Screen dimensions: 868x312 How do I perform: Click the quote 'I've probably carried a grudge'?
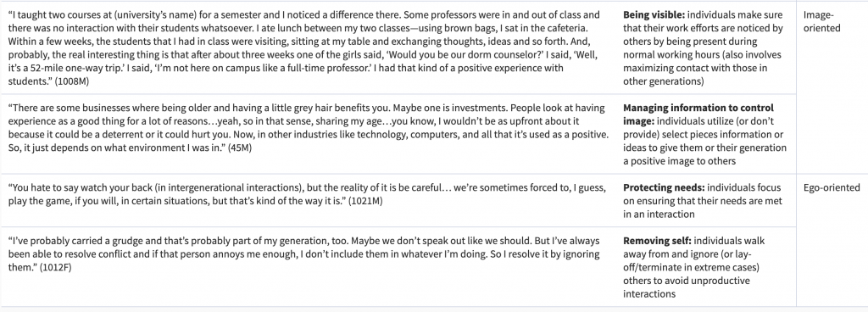[x=304, y=253]
